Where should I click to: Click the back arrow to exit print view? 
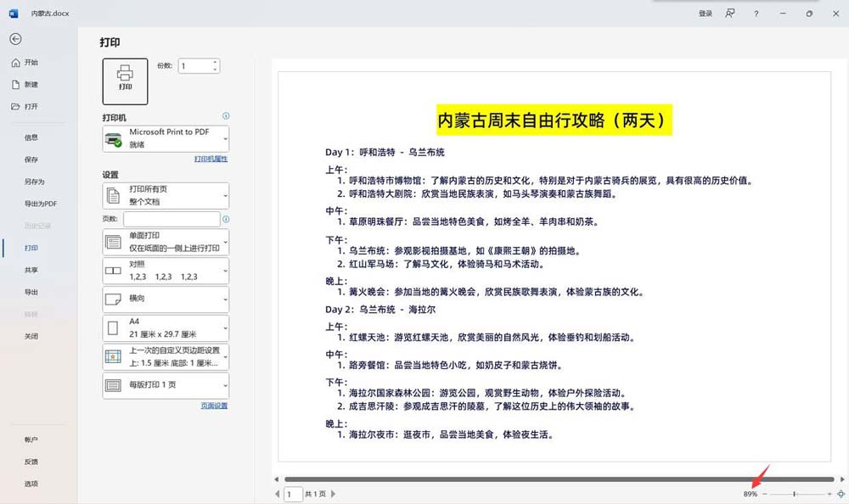pos(15,38)
